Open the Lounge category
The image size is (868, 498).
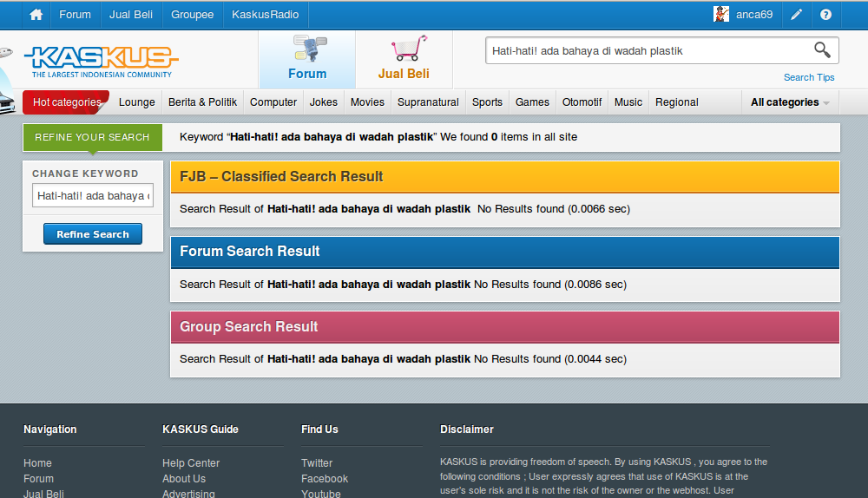(137, 102)
